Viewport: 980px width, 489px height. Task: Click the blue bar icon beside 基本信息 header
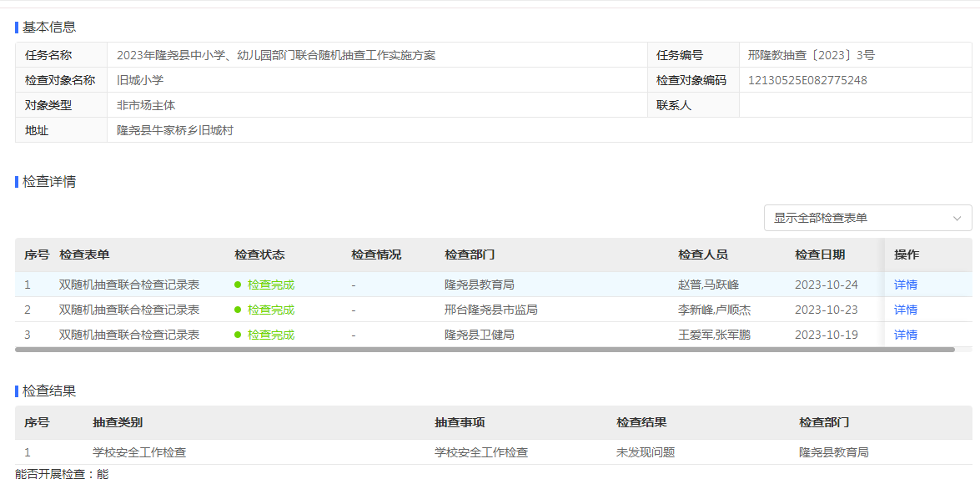click(18, 25)
